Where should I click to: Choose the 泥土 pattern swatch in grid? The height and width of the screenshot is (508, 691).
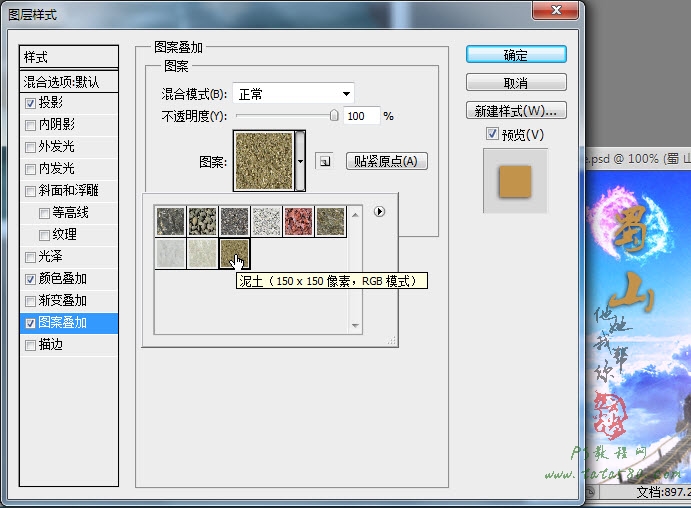pos(234,253)
